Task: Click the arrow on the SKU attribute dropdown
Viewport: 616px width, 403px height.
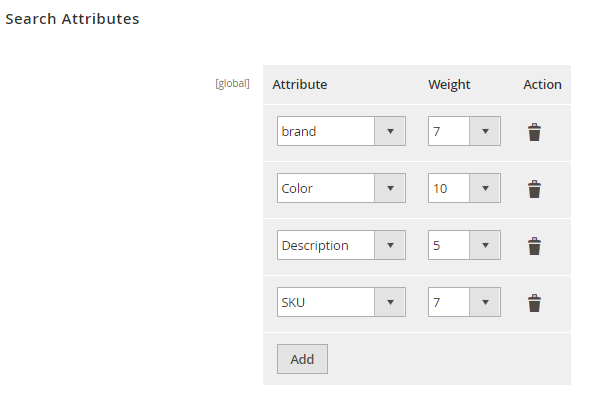Action: 389,302
